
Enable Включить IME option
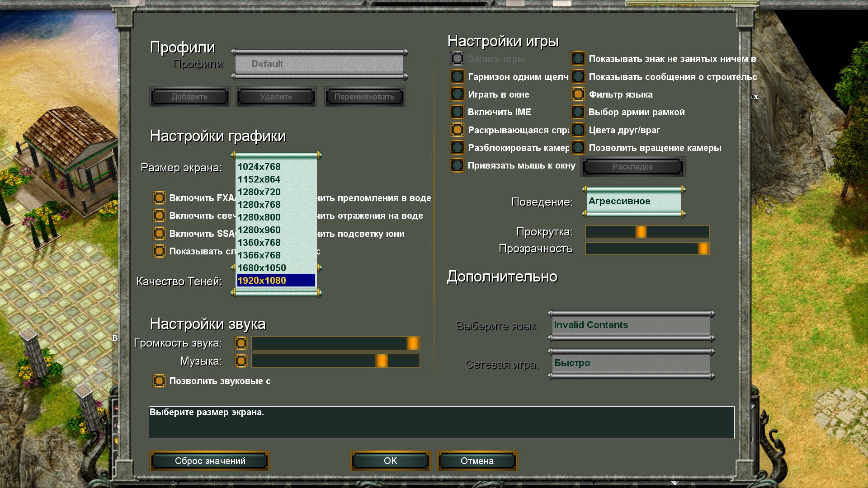[458, 112]
